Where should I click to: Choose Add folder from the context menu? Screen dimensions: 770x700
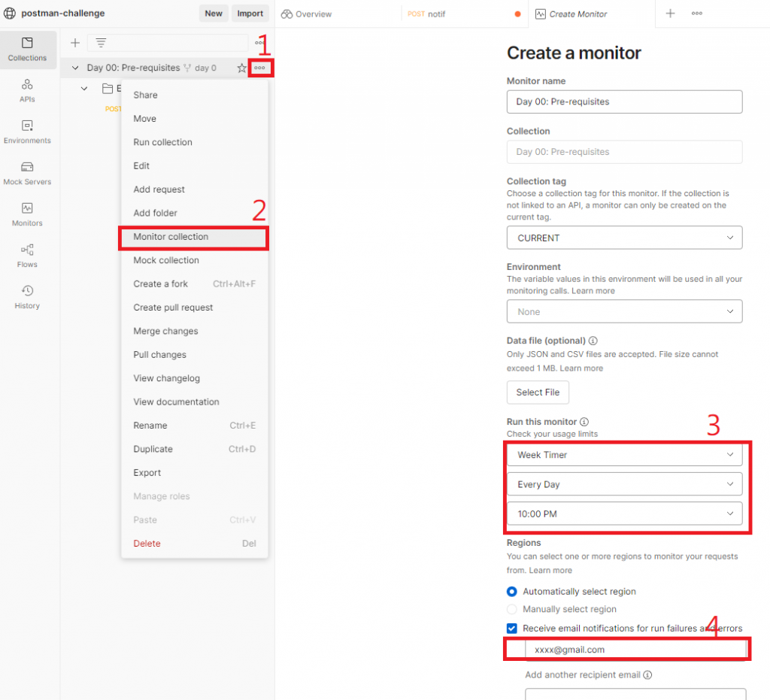pos(195,213)
